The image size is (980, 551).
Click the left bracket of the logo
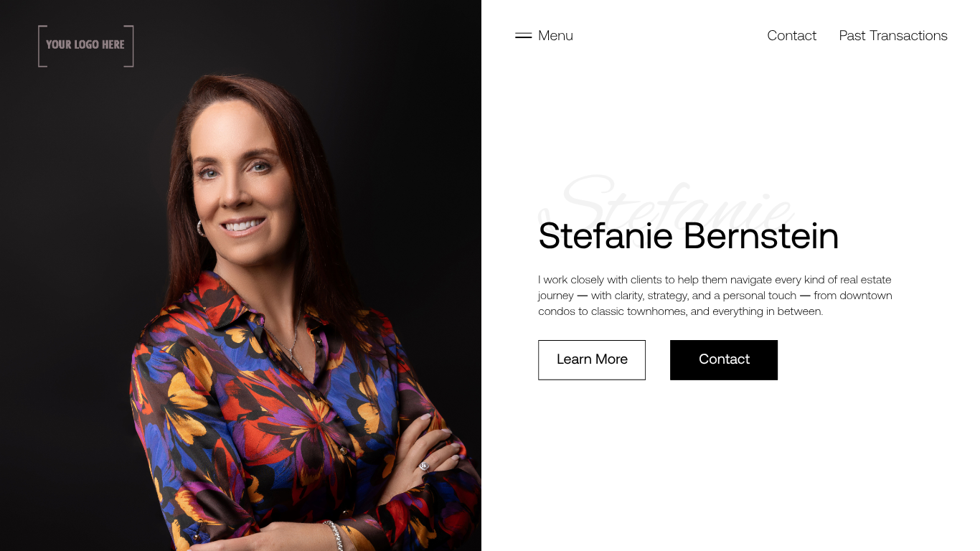tap(42, 46)
